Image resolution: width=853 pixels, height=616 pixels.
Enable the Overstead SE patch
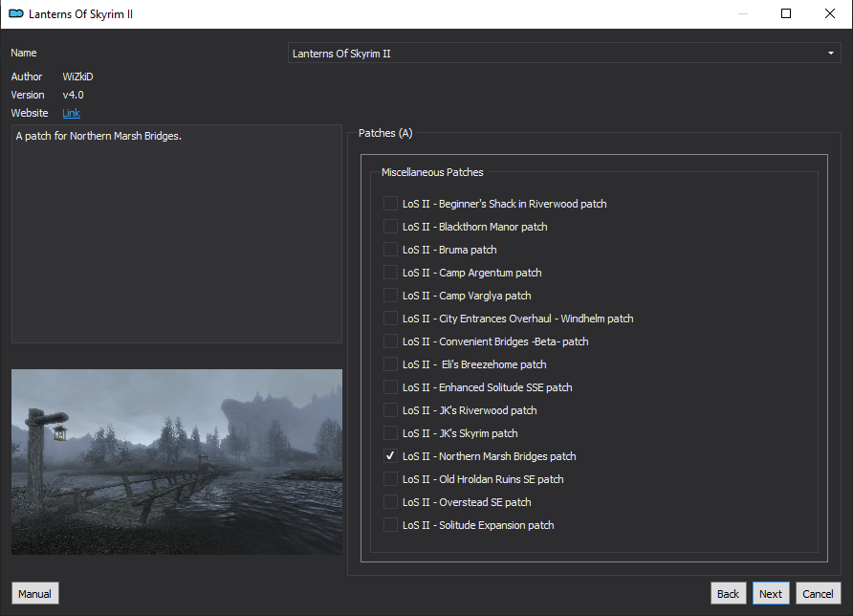coord(390,502)
